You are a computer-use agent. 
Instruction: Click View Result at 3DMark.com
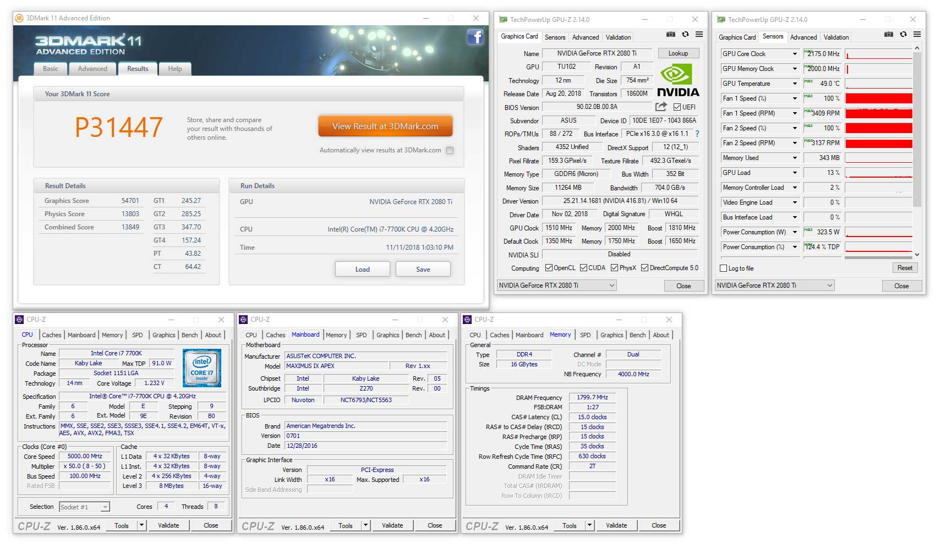pyautogui.click(x=385, y=125)
